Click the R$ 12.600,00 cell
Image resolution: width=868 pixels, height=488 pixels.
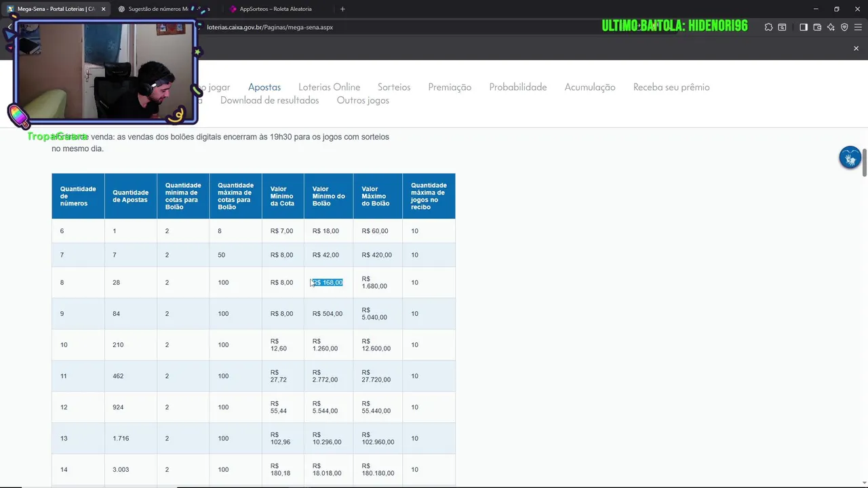click(x=376, y=345)
